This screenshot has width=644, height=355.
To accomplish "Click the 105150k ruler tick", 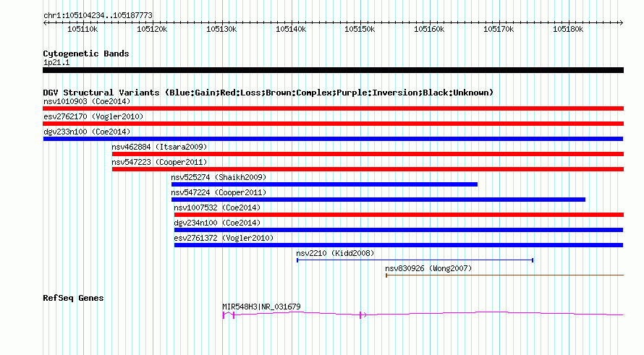I will pos(360,29).
